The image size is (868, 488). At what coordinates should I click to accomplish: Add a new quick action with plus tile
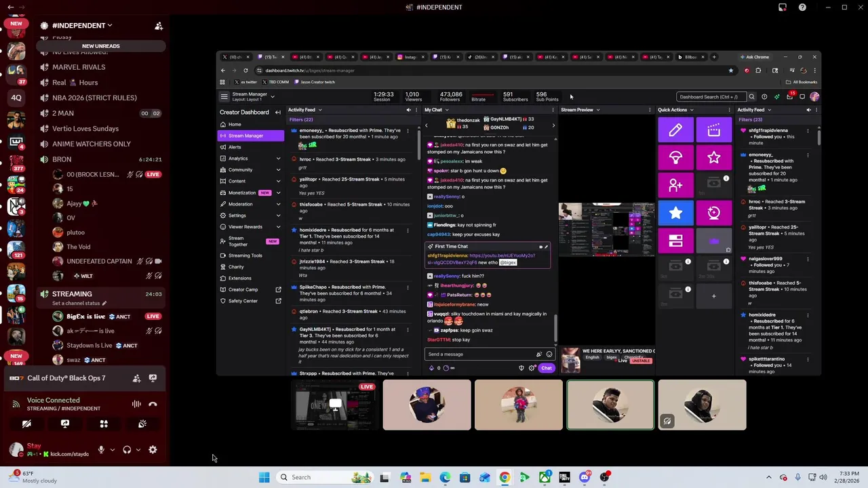[713, 296]
